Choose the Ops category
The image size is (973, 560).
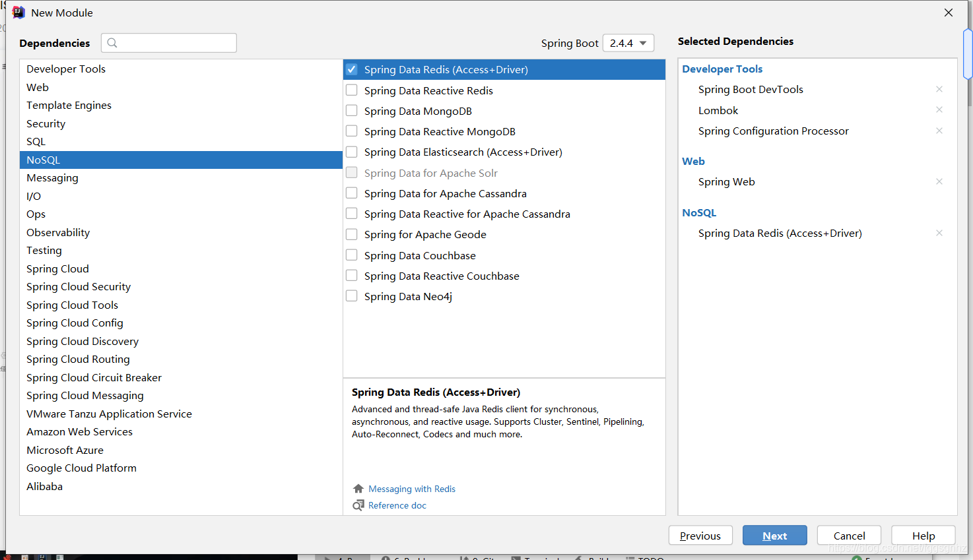coord(181,214)
